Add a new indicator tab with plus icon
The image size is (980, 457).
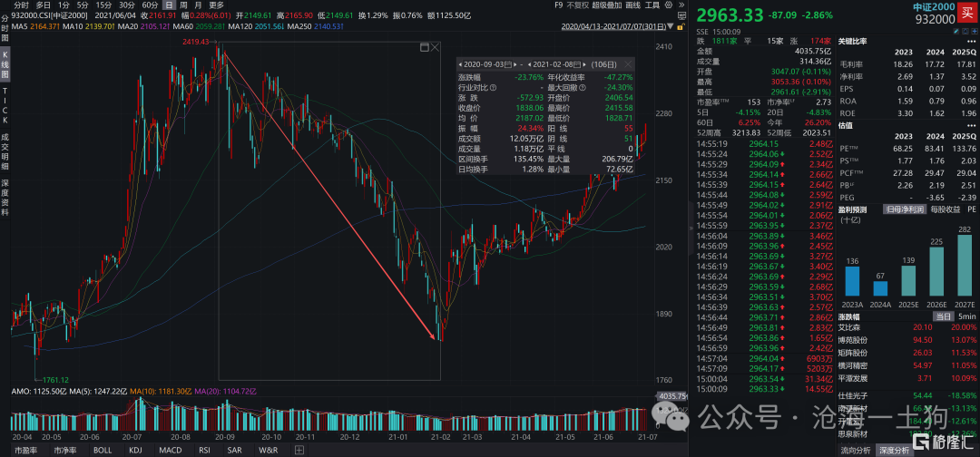[x=299, y=450]
